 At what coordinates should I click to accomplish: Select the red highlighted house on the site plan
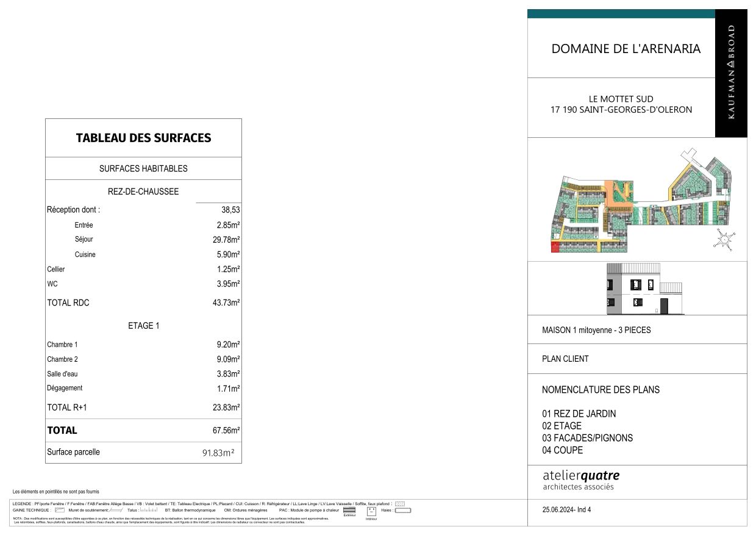click(x=555, y=247)
